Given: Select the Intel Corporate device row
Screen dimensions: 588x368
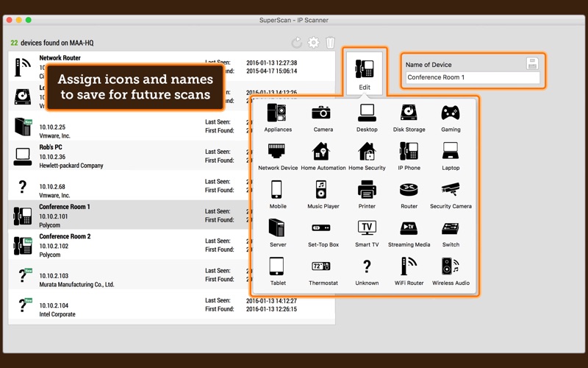Looking at the screenshot, I should tap(171, 304).
